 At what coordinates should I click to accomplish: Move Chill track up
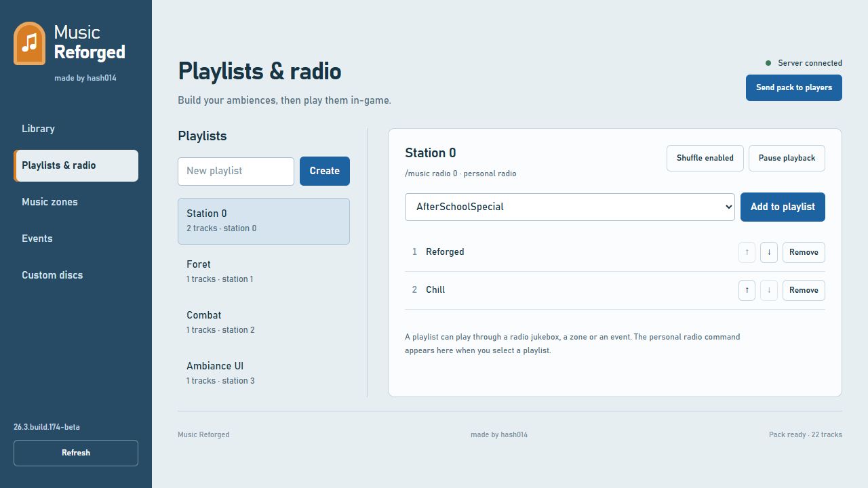click(747, 290)
